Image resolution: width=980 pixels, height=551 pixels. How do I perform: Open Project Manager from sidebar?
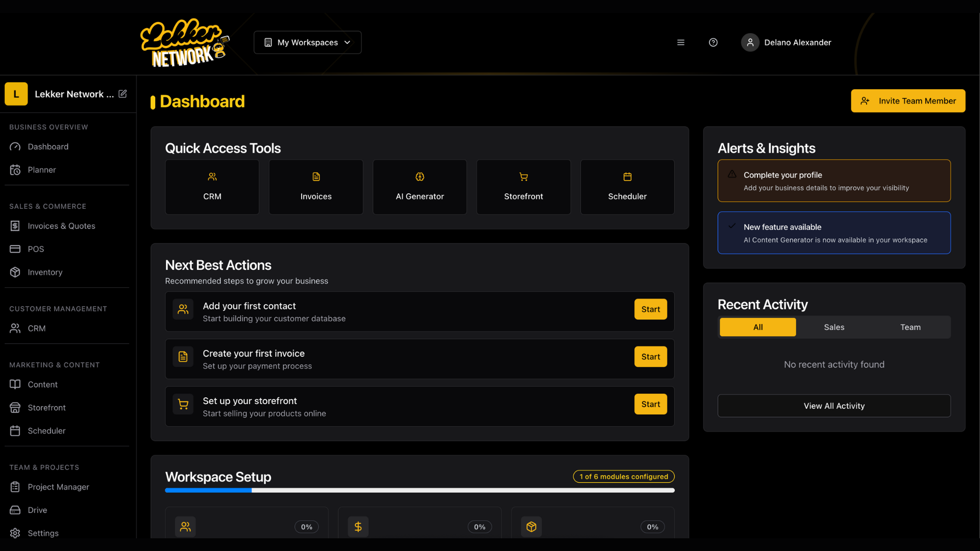pos(58,487)
